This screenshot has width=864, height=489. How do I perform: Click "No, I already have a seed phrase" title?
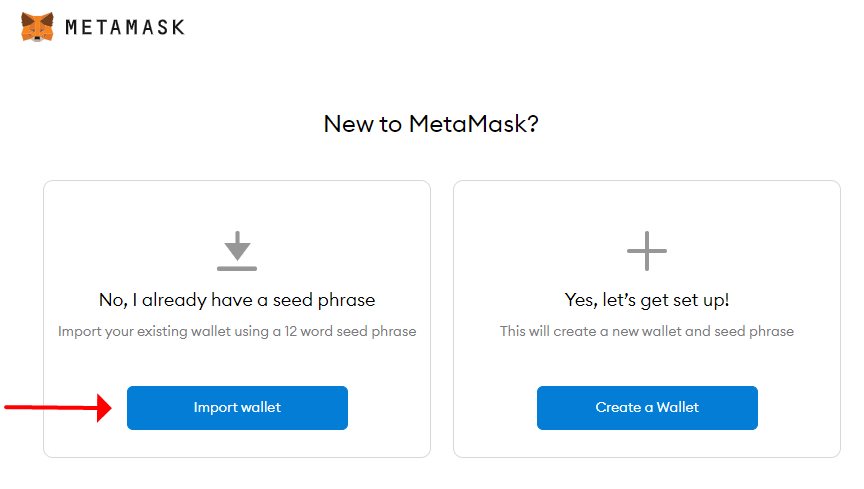[237, 300]
